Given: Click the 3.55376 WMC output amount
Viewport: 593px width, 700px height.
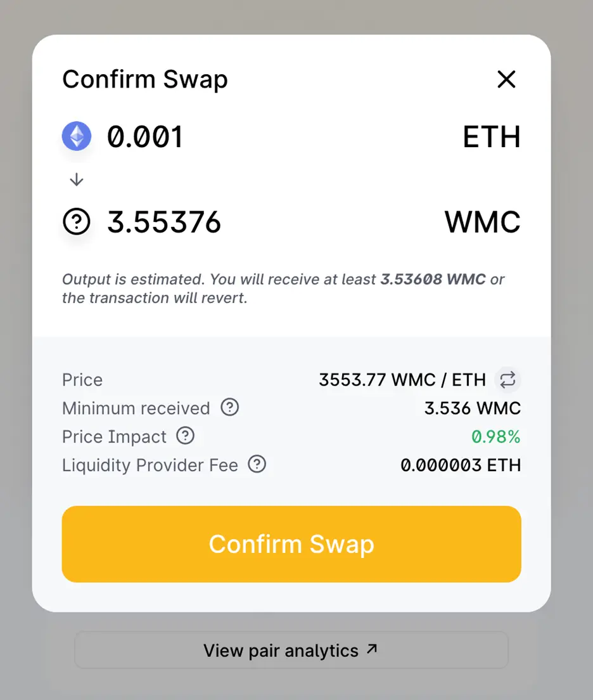Looking at the screenshot, I should pos(164,222).
